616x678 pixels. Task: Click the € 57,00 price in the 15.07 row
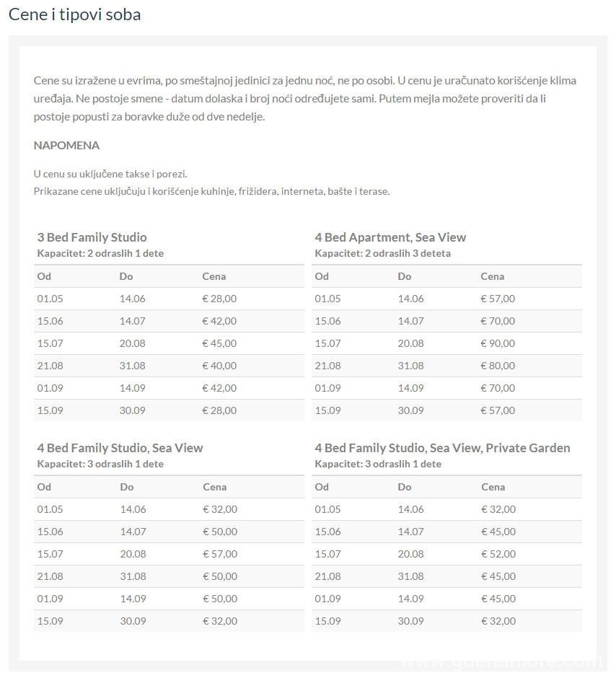[x=220, y=554]
